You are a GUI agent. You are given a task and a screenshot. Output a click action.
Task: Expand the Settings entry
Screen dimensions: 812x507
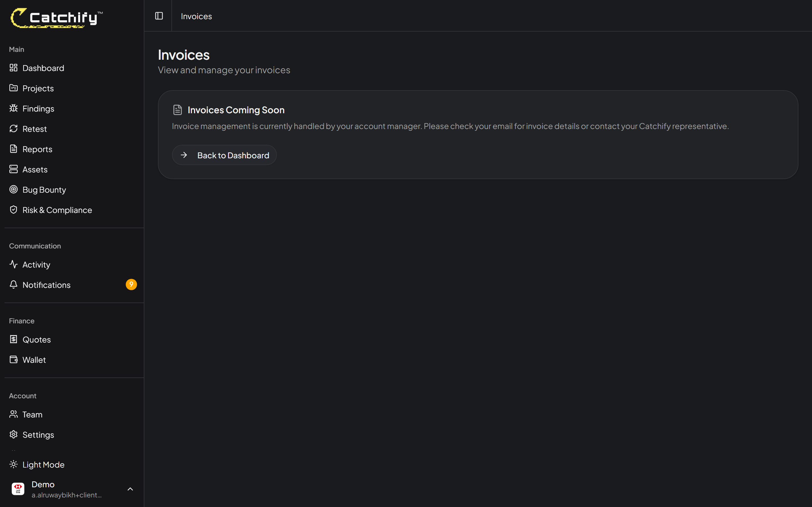[38, 434]
